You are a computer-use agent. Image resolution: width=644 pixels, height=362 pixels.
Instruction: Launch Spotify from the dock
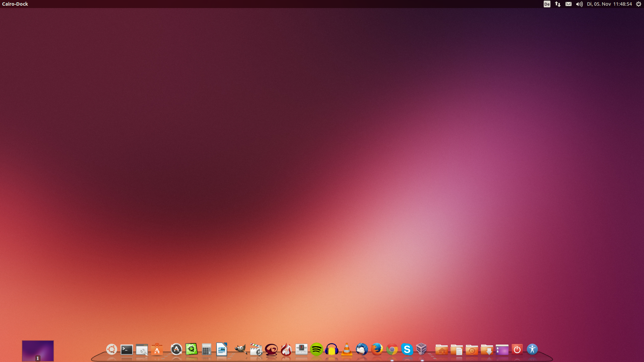[316, 350]
